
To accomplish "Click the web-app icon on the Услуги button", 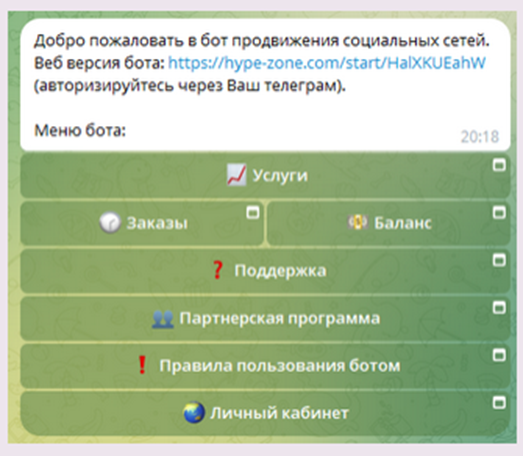I will pos(499,165).
